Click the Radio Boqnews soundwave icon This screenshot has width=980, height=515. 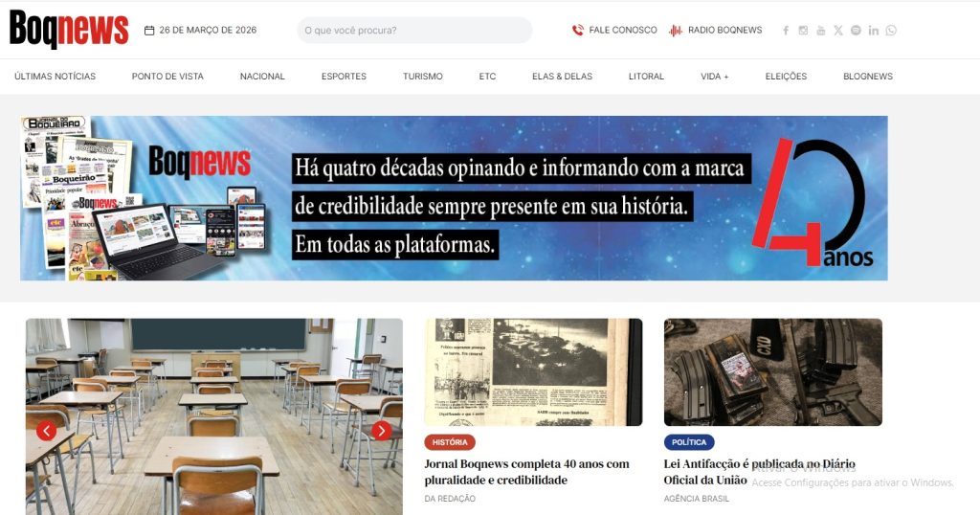click(x=676, y=30)
